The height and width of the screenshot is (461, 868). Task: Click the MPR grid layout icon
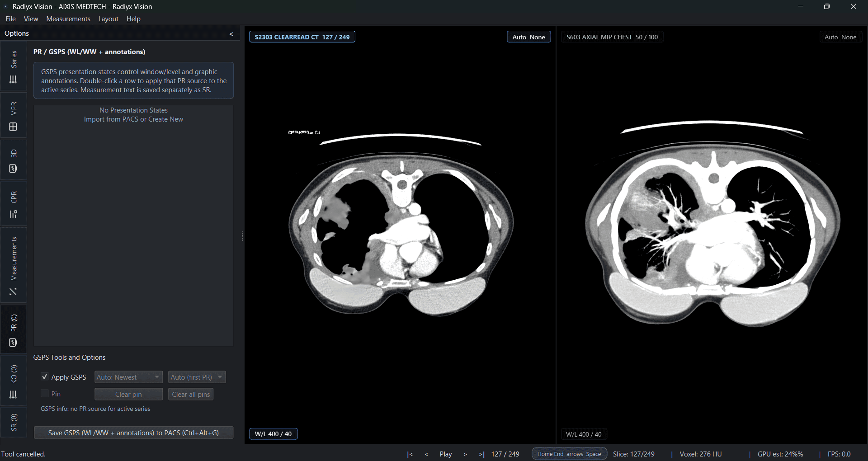pos(13,127)
